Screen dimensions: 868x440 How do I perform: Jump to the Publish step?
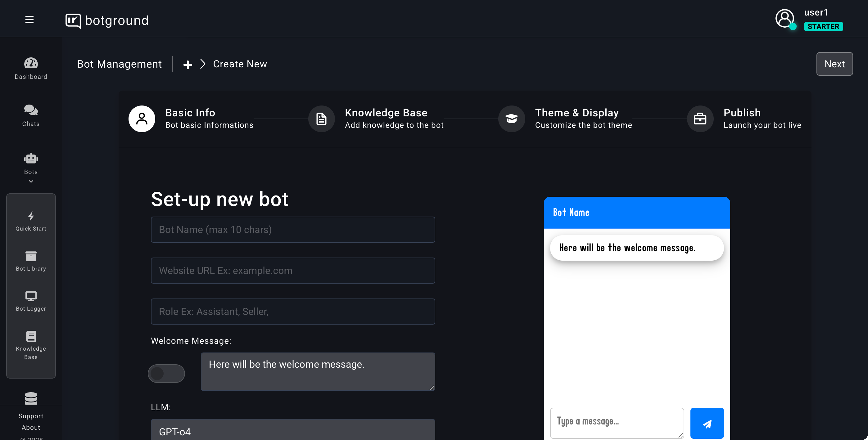[700, 119]
